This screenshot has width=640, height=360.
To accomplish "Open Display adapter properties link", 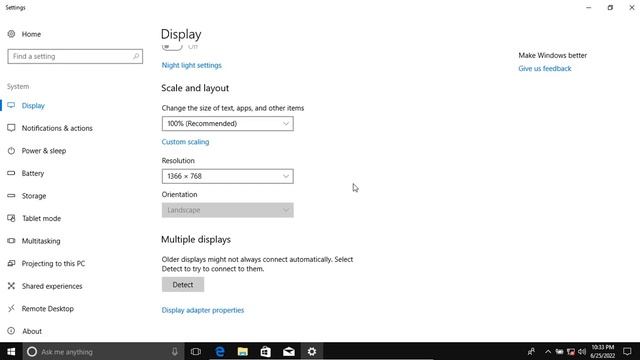I will click(203, 310).
